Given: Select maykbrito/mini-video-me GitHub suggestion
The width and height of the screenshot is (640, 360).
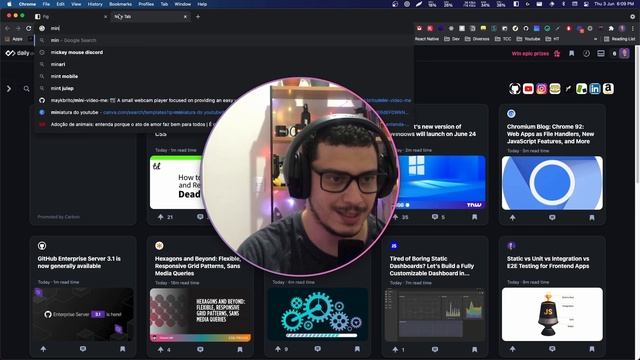Looking at the screenshot, I should click(224, 100).
